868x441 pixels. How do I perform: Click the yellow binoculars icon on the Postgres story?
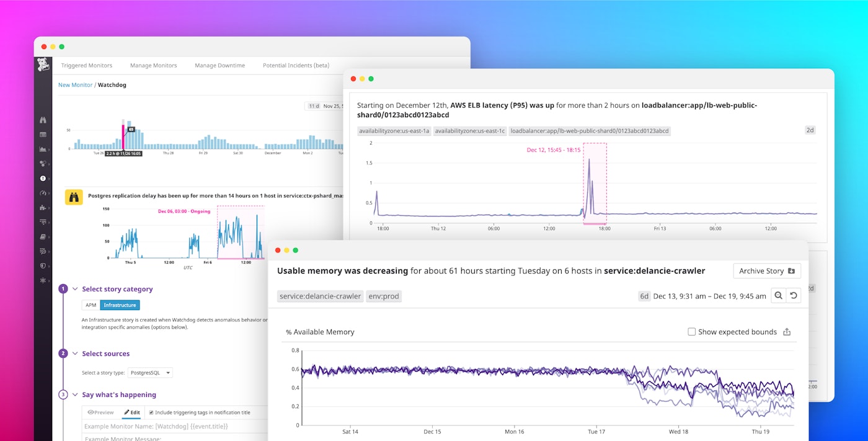[x=74, y=195]
